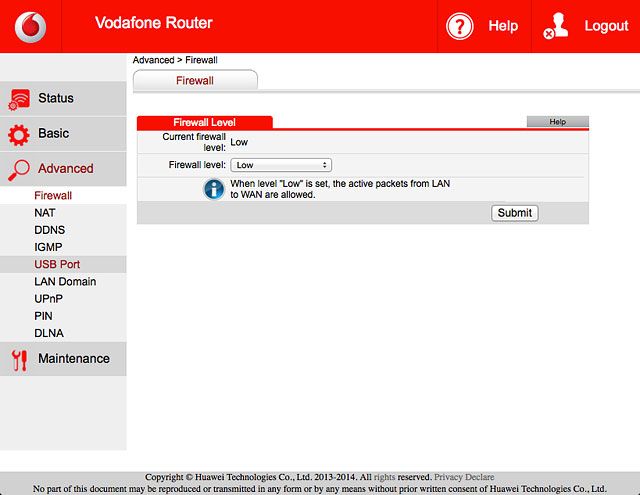This screenshot has width=640, height=495.
Task: Click the Vodafone logo icon
Action: [x=30, y=27]
